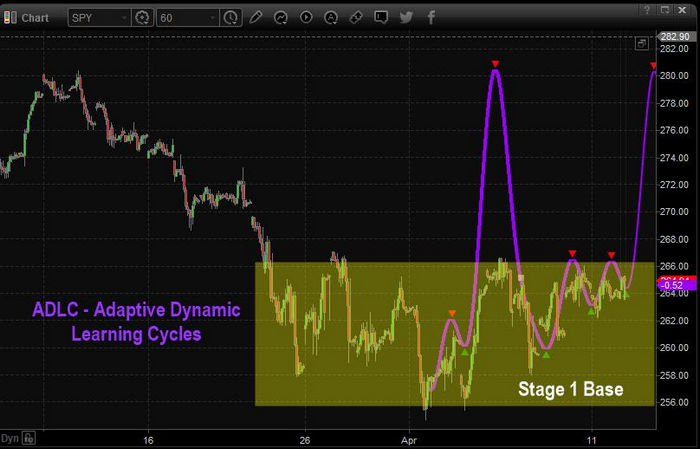The image size is (700, 449).
Task: Share chart via Twitter icon
Action: pyautogui.click(x=406, y=17)
